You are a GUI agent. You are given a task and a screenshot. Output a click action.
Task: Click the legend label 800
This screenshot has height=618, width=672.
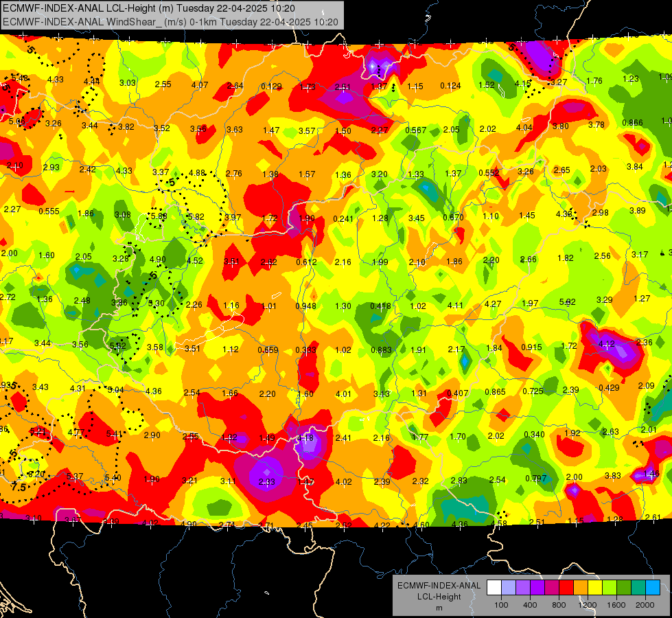559,605
